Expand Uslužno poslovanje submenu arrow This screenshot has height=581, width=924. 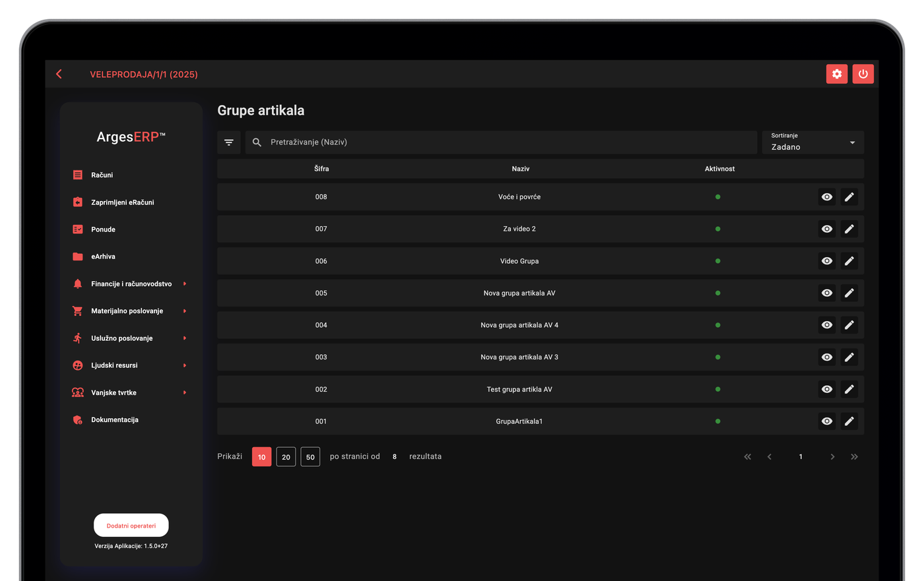185,338
